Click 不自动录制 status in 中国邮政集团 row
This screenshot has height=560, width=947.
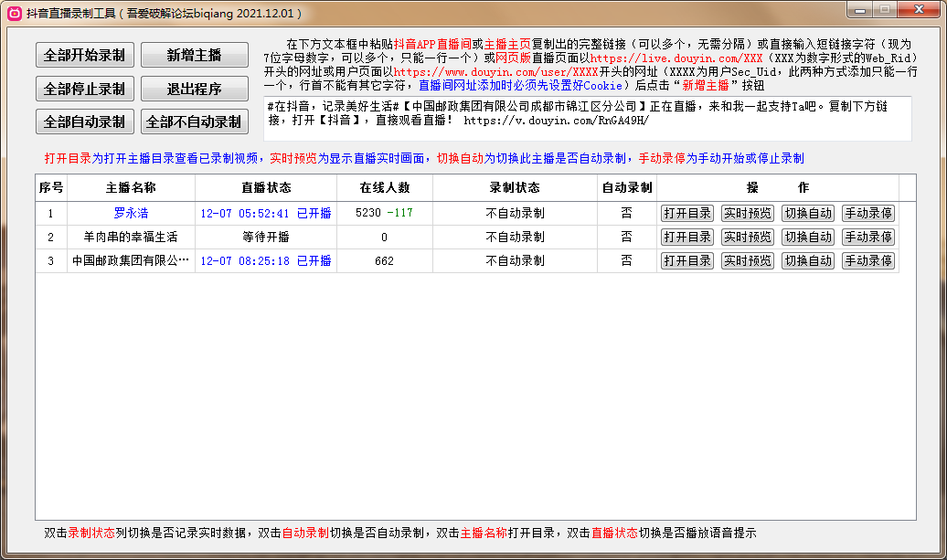click(x=516, y=260)
